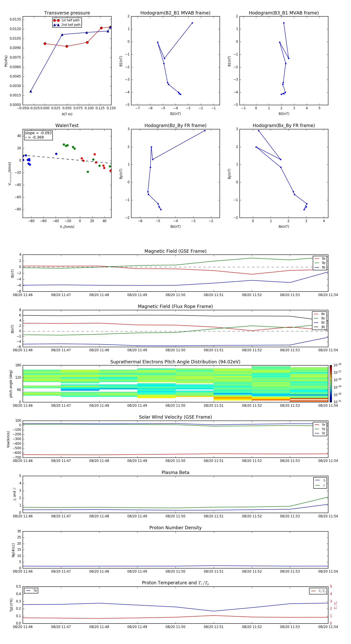This screenshot has width=351, height=644.
Task: Select the Tp legend entry in temperature plot
Action: click(x=31, y=591)
